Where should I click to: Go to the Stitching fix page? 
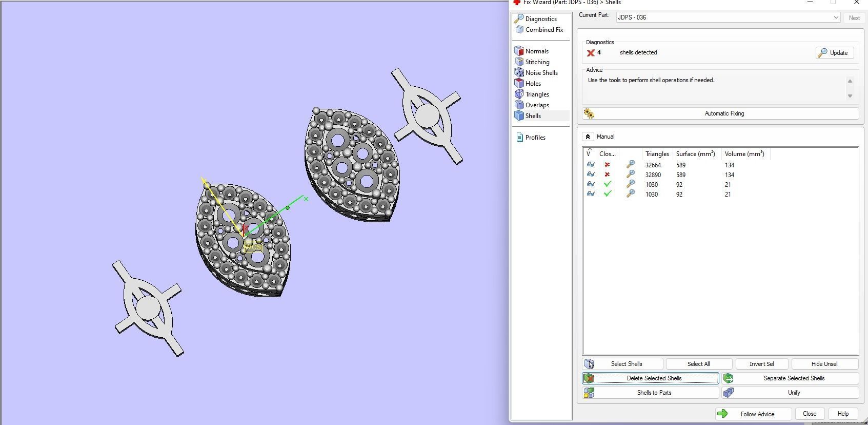pos(532,62)
